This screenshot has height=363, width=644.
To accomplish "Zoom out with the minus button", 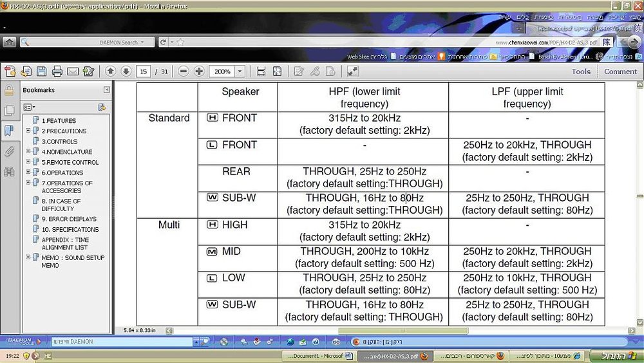I will pos(184,71).
